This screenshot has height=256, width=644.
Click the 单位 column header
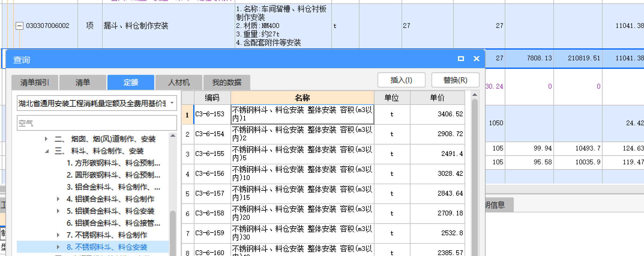pos(392,98)
